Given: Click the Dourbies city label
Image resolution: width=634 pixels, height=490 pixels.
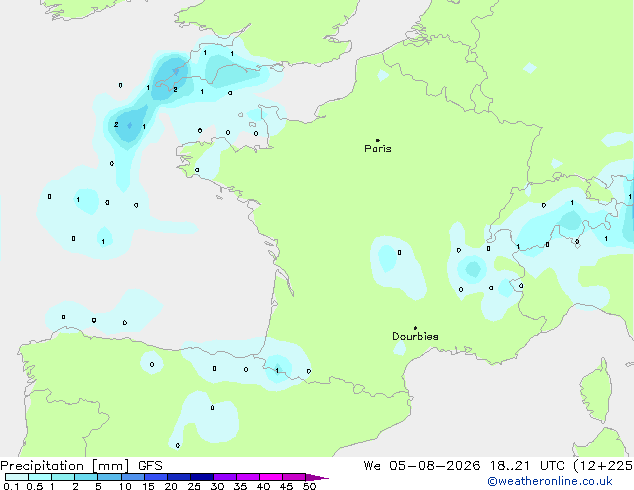Looking at the screenshot, I should 415,336.
